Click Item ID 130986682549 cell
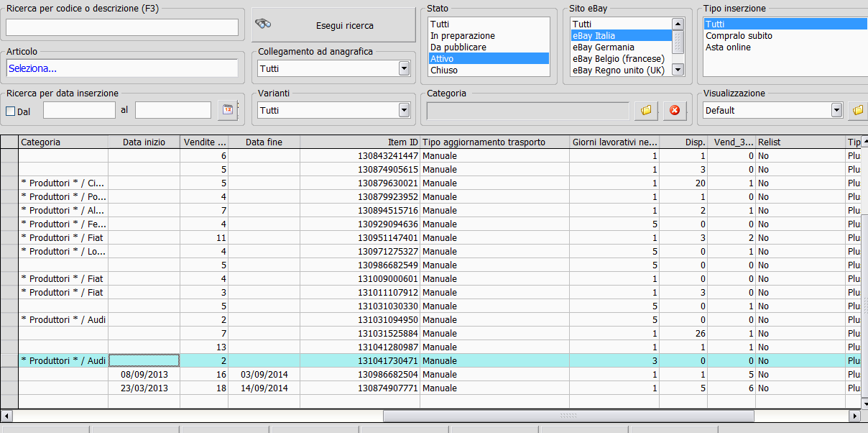Screen dimensions: 868x433 click(360, 265)
